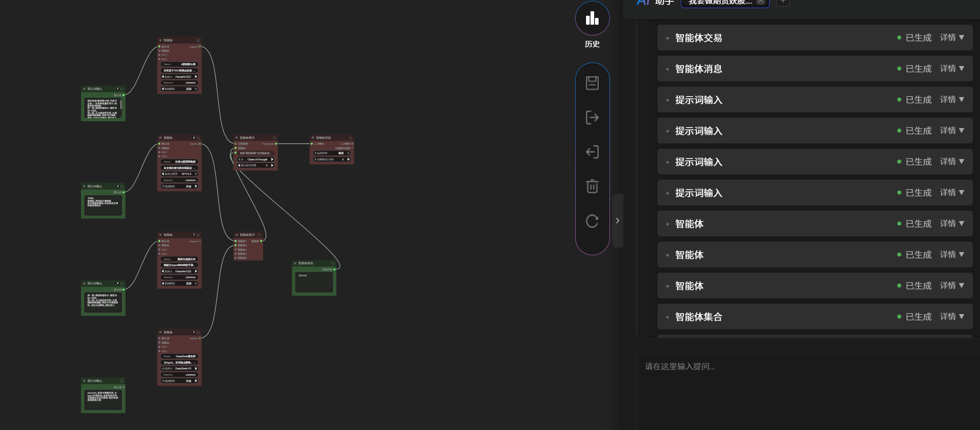Advance the Chain-of-Thought selector right arrow
The height and width of the screenshot is (430, 980).
272,160
